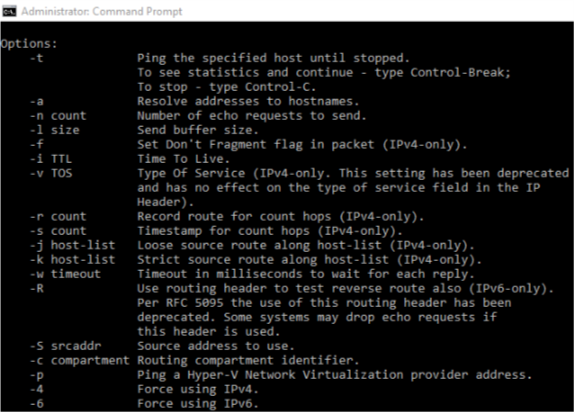
Task: Click the -S srcaddr option text
Action: click(x=65, y=346)
